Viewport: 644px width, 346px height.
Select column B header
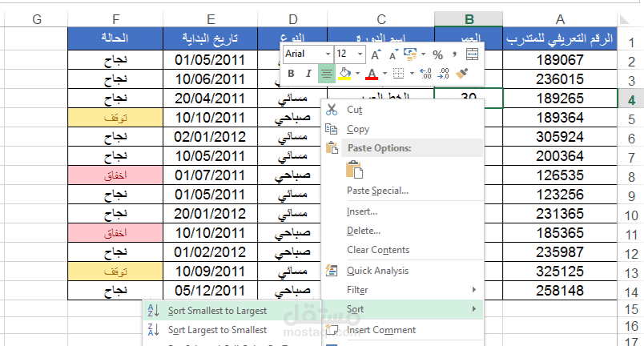[469, 19]
